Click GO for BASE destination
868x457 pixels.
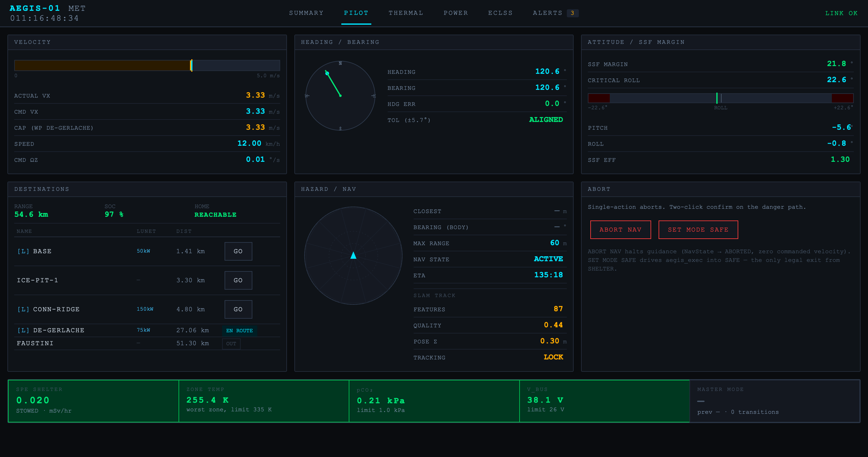[x=238, y=251]
